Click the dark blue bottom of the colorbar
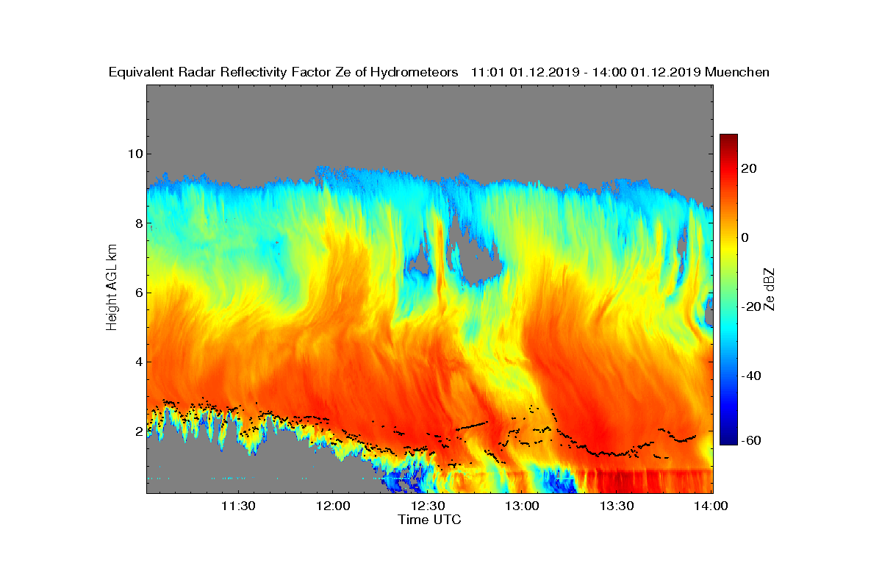 728,440
